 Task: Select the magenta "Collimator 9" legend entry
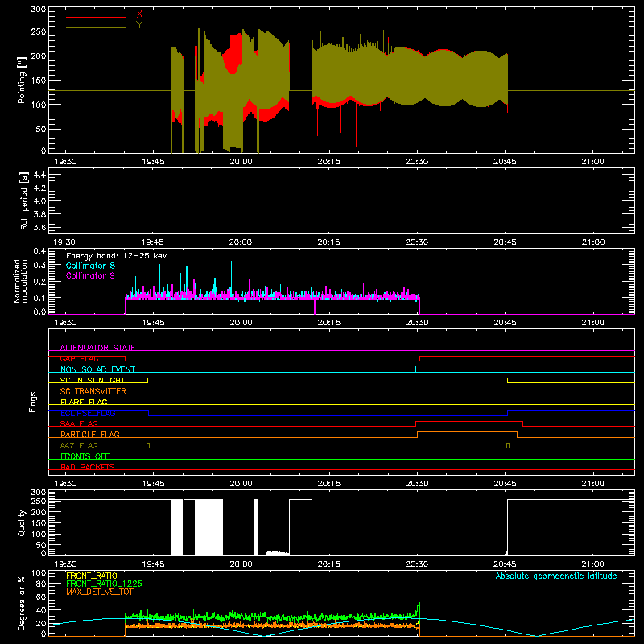pos(90,275)
